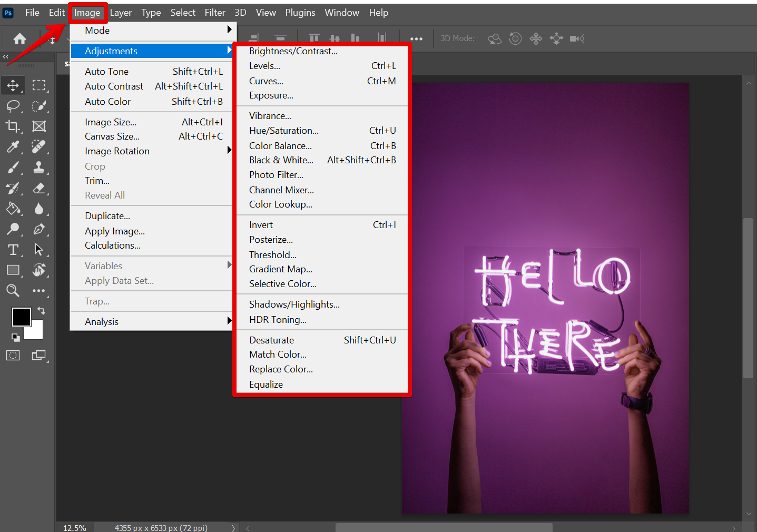This screenshot has height=532, width=757.
Task: Select the Move tool
Action: 13,85
